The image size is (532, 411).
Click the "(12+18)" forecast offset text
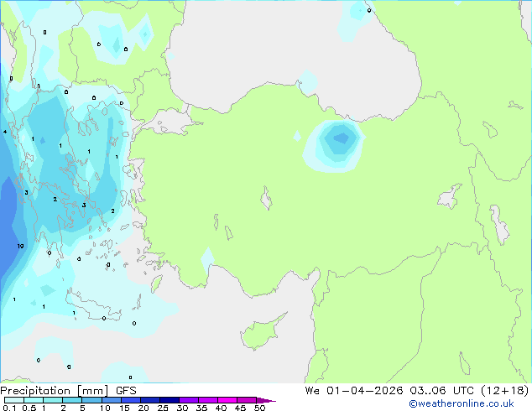point(505,391)
